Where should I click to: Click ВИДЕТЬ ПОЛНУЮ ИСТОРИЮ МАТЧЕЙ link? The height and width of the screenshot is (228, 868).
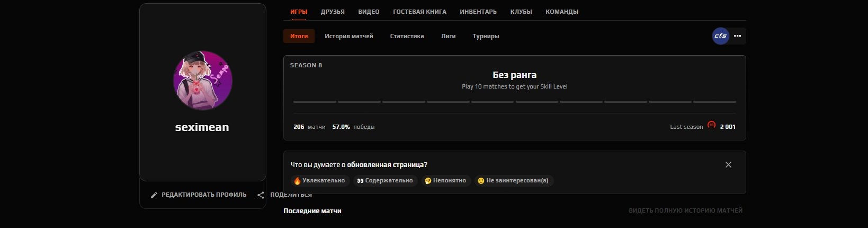click(686, 211)
